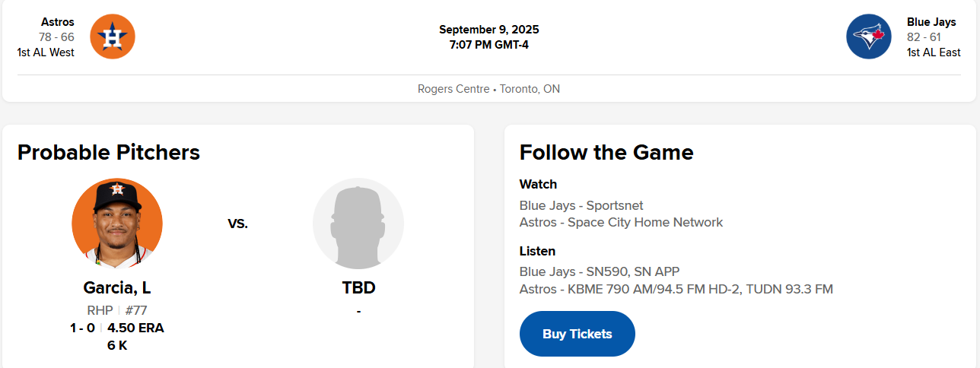Image resolution: width=980 pixels, height=368 pixels.
Task: Click the Astros 78 - 66 record
Action: (x=57, y=37)
